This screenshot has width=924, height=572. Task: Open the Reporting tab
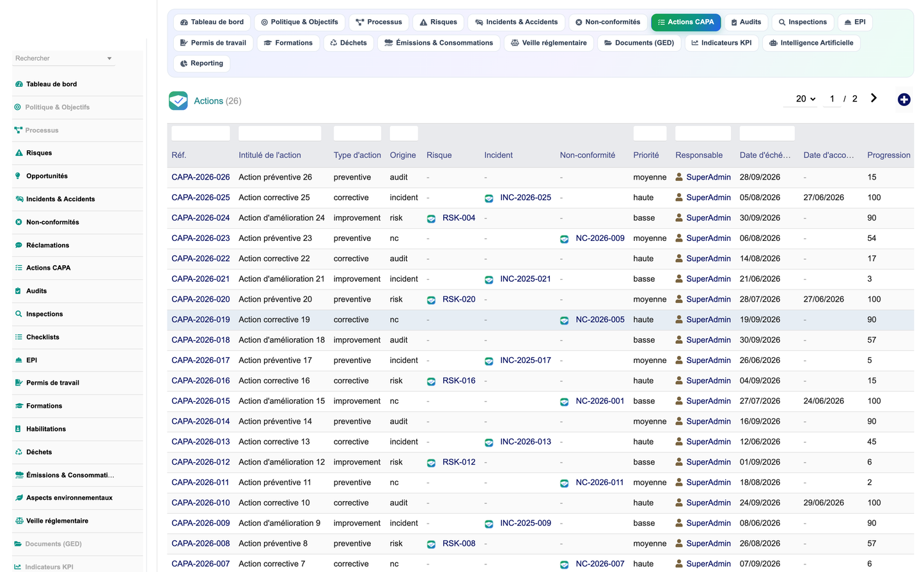pyautogui.click(x=201, y=63)
